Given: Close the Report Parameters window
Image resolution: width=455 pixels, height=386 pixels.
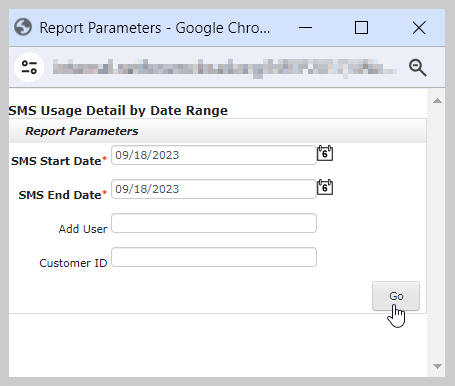Looking at the screenshot, I should click(419, 28).
